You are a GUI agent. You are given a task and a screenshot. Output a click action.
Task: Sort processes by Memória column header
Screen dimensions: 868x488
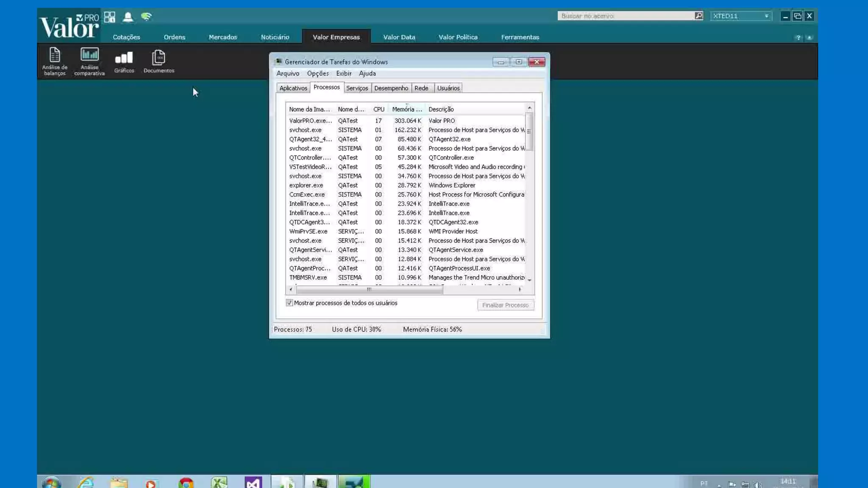pyautogui.click(x=406, y=109)
